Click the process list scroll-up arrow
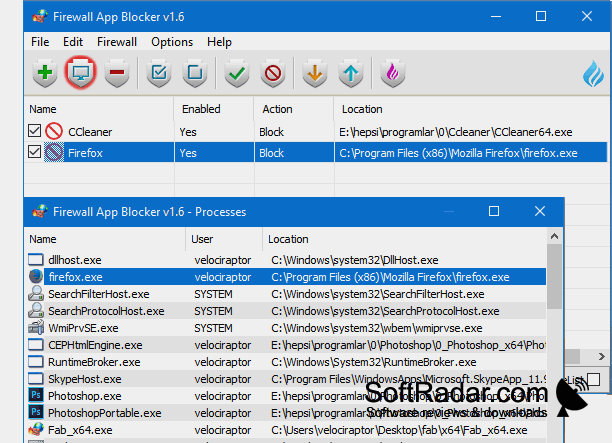 (554, 236)
